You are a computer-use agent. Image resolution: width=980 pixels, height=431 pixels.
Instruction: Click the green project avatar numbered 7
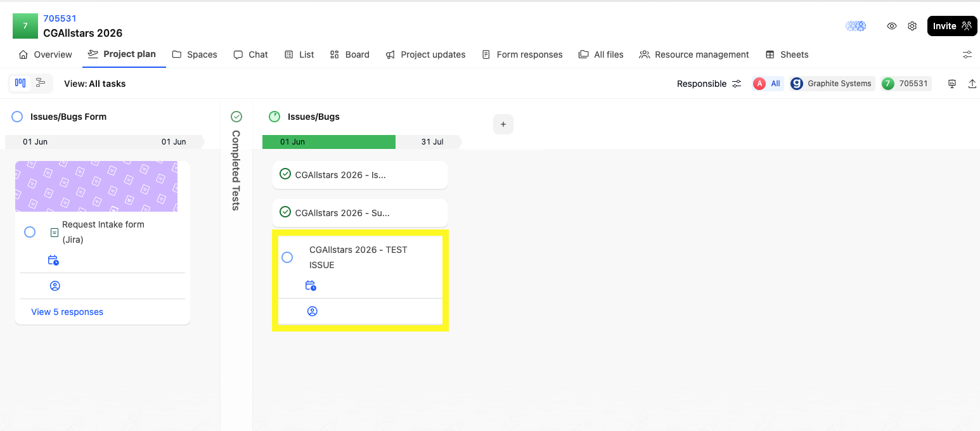pyautogui.click(x=25, y=26)
